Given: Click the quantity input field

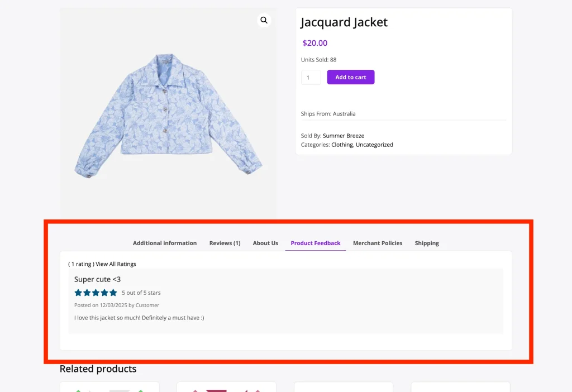Looking at the screenshot, I should [311, 77].
